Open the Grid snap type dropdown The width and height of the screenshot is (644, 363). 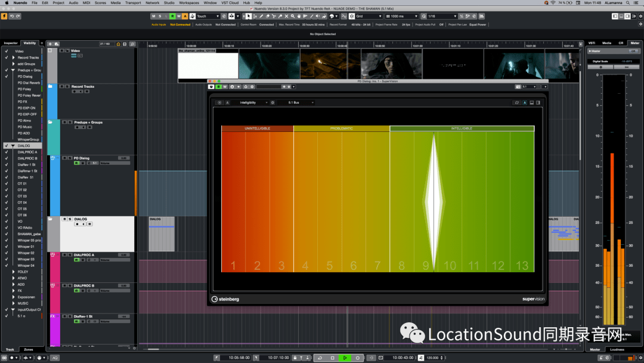click(369, 17)
